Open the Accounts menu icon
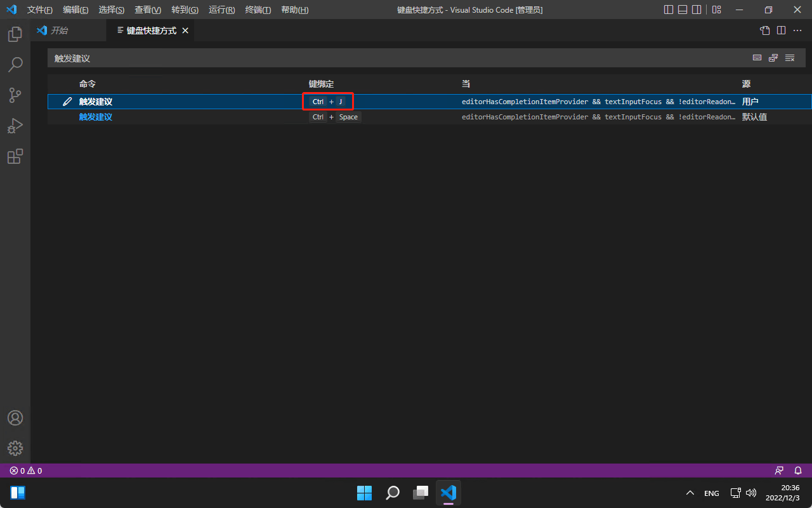The image size is (812, 508). click(x=15, y=418)
